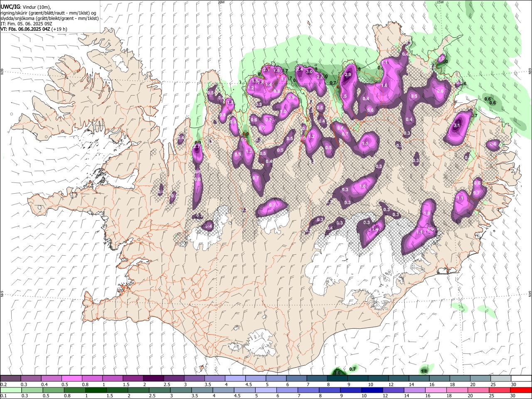This screenshot has width=532, height=399.
Task: Click the initial time 'IT: Fim. 05. 06. 2025 09Z'
Action: pyautogui.click(x=26, y=24)
